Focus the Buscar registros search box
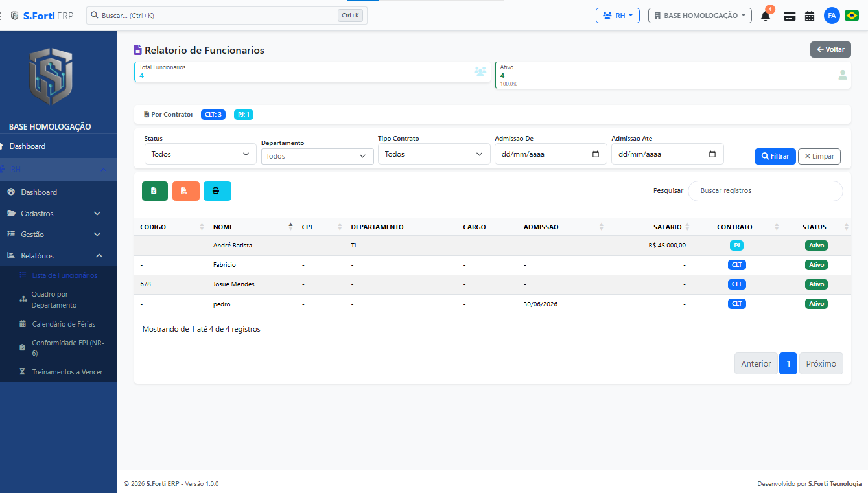The image size is (868, 493). [765, 191]
